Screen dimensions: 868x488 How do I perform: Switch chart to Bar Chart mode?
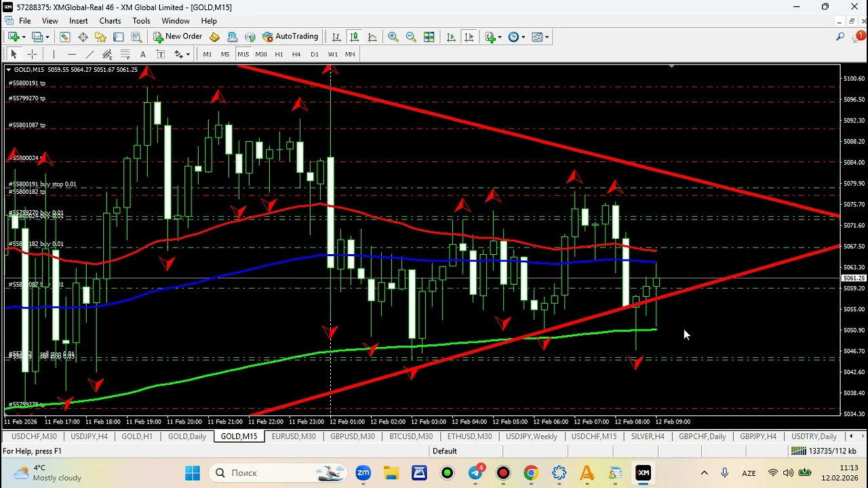coord(336,37)
